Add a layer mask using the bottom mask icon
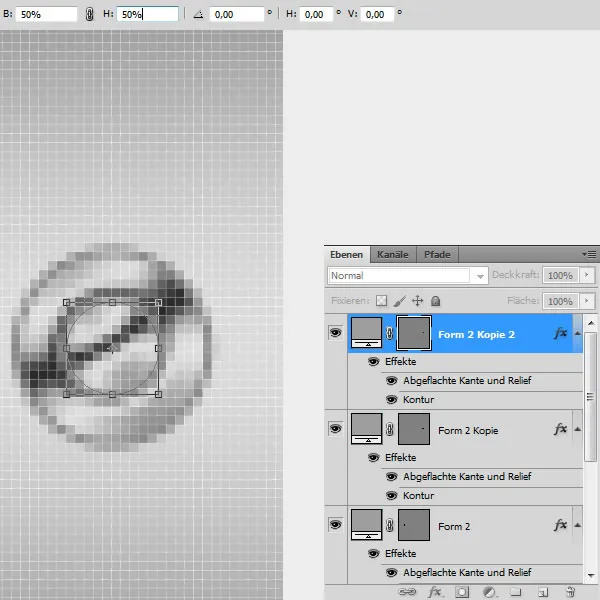Image resolution: width=600 pixels, height=600 pixels. (463, 592)
